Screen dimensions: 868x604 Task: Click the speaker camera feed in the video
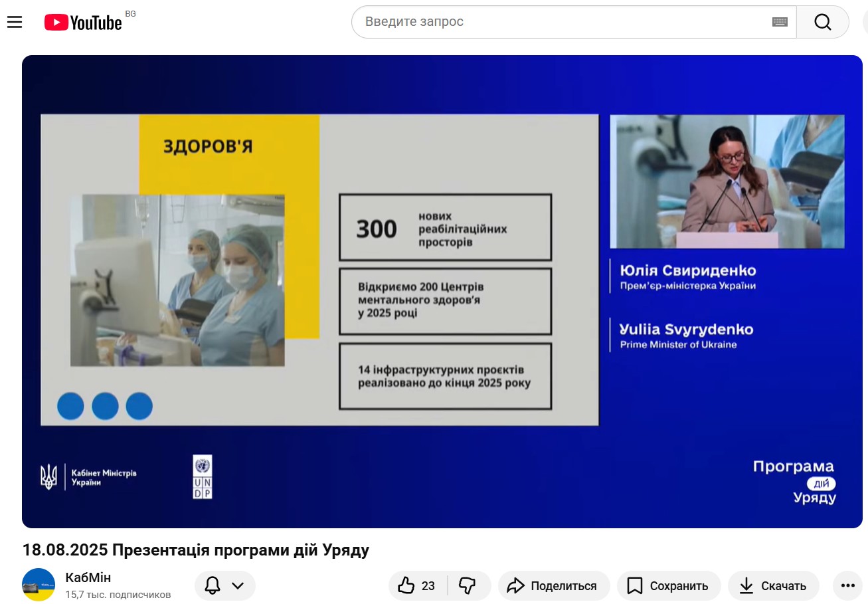727,181
